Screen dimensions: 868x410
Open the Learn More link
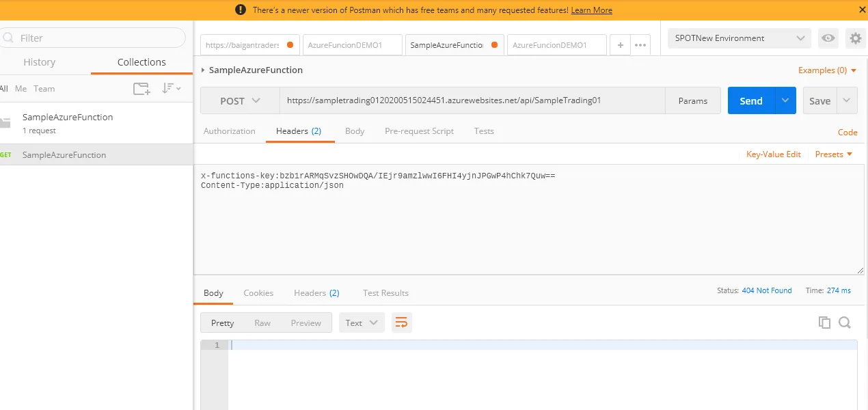pyautogui.click(x=591, y=10)
